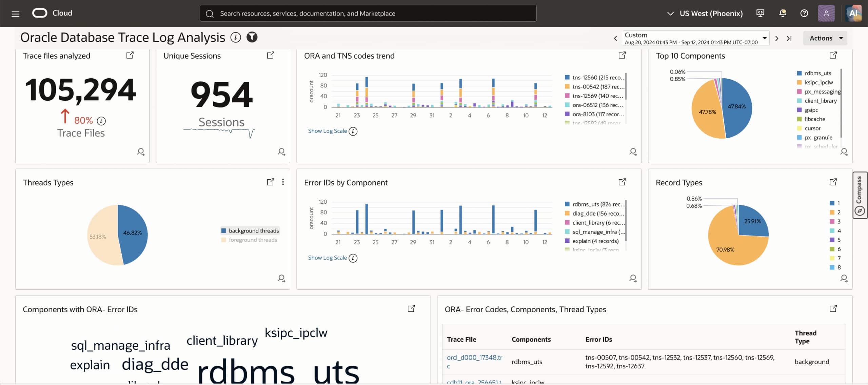Open Components with ORA- Error IDs externally
868x385 pixels.
coord(411,309)
